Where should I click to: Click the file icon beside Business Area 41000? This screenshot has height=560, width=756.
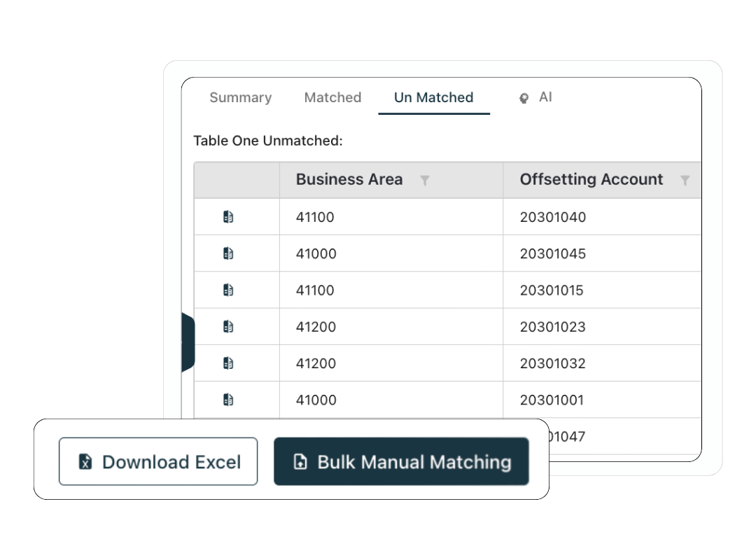tap(227, 253)
